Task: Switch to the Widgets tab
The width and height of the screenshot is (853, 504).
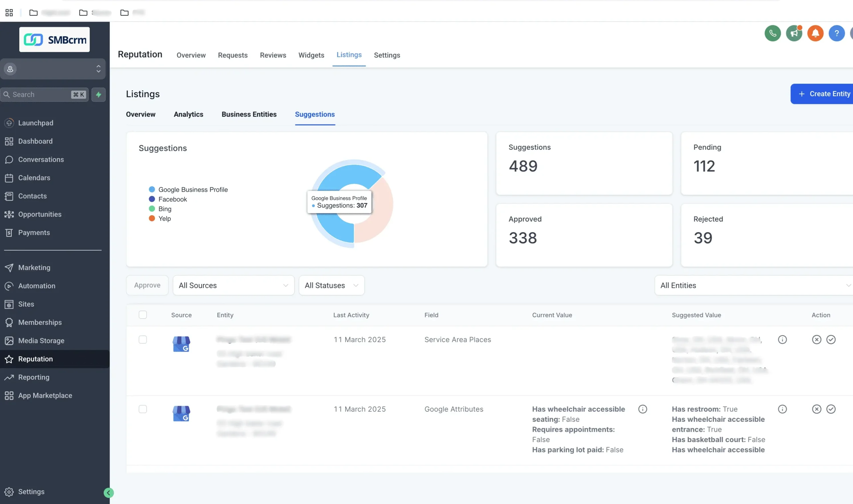Action: 311,55
